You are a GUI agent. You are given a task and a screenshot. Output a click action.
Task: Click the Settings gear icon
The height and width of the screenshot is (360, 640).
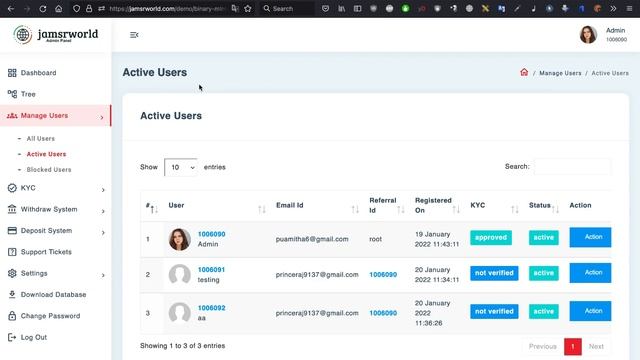tap(12, 273)
